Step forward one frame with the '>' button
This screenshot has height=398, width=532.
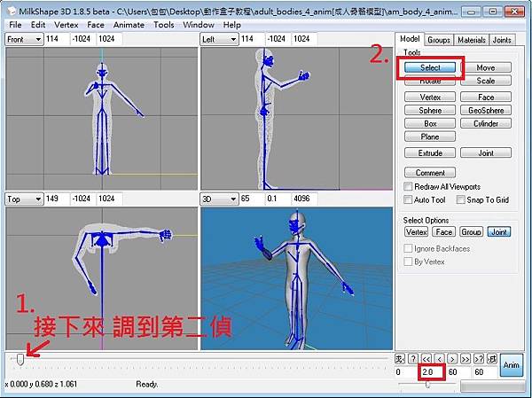click(x=452, y=359)
